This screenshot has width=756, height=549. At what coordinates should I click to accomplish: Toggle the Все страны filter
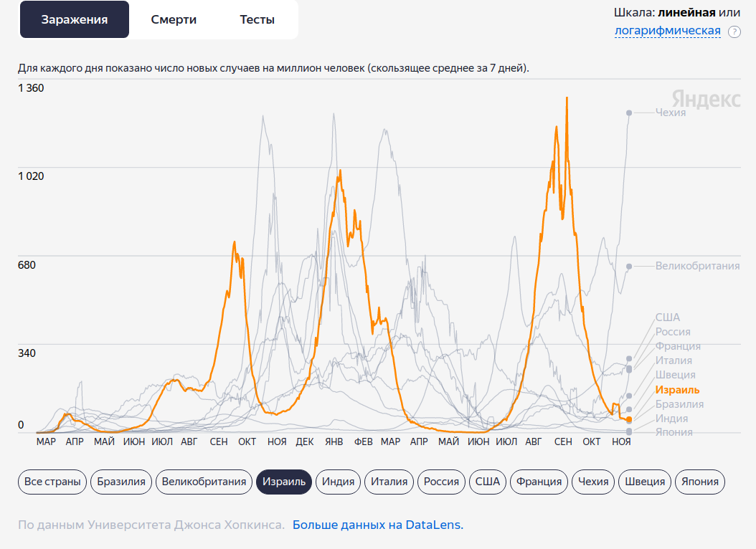[52, 482]
